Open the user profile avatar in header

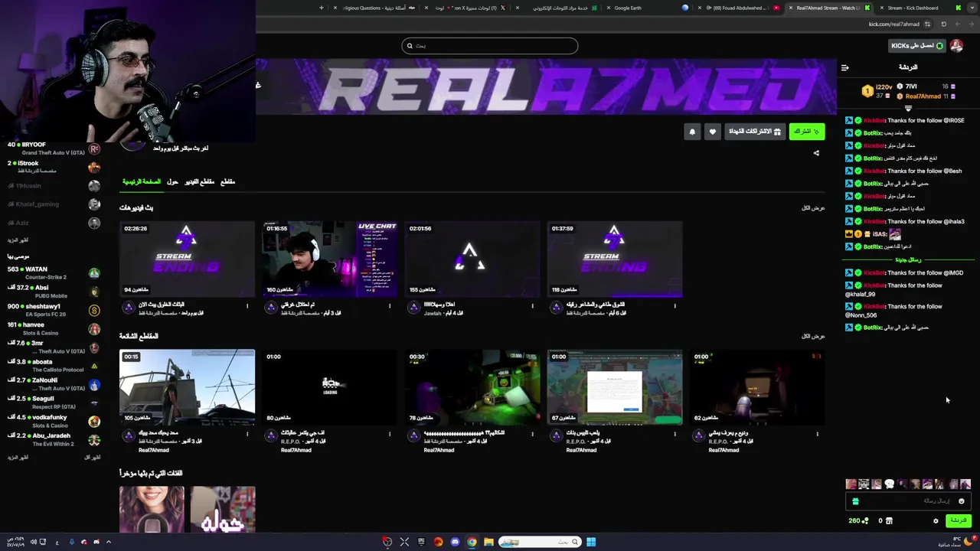pos(956,46)
